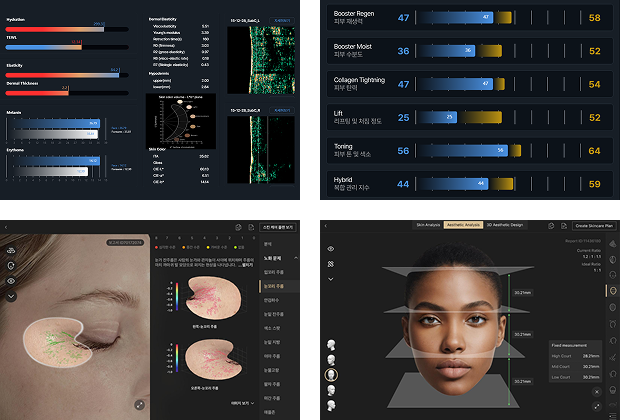Click the report ID pill over face photo
The width and height of the screenshot is (620, 420).
coord(125,242)
